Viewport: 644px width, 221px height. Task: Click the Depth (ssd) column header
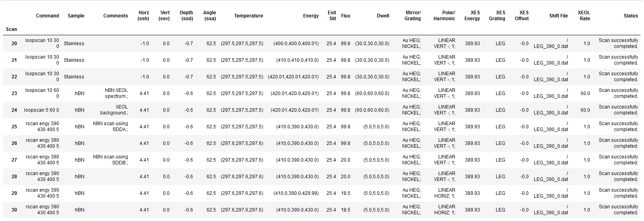click(x=186, y=15)
